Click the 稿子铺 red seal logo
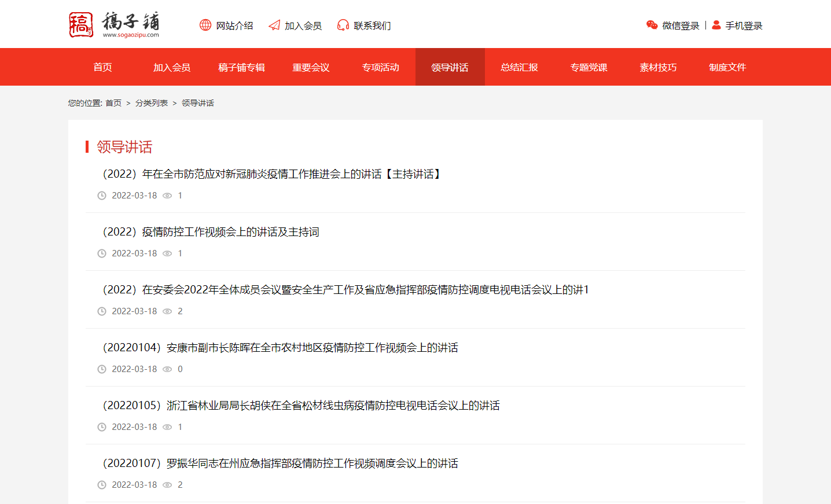Image resolution: width=831 pixels, height=504 pixels. point(81,24)
